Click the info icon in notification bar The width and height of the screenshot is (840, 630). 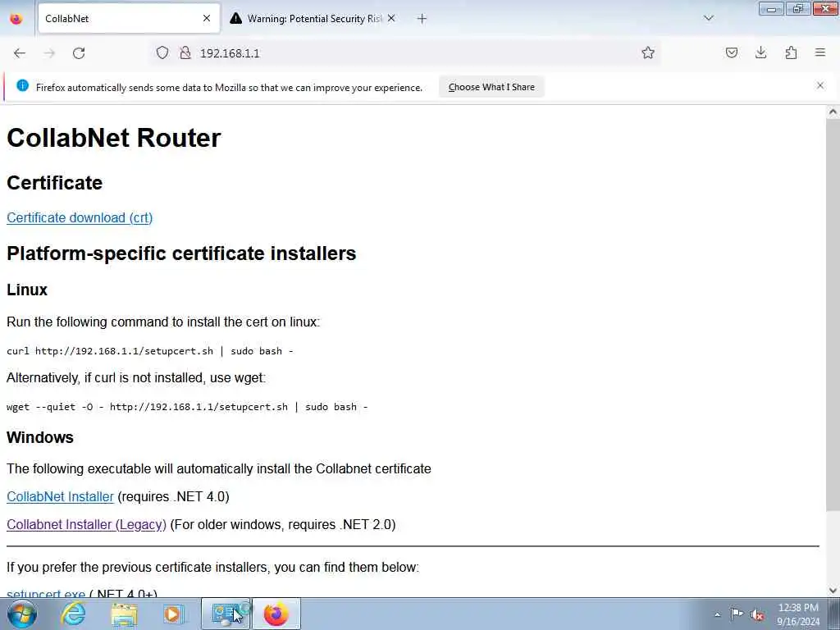click(22, 85)
